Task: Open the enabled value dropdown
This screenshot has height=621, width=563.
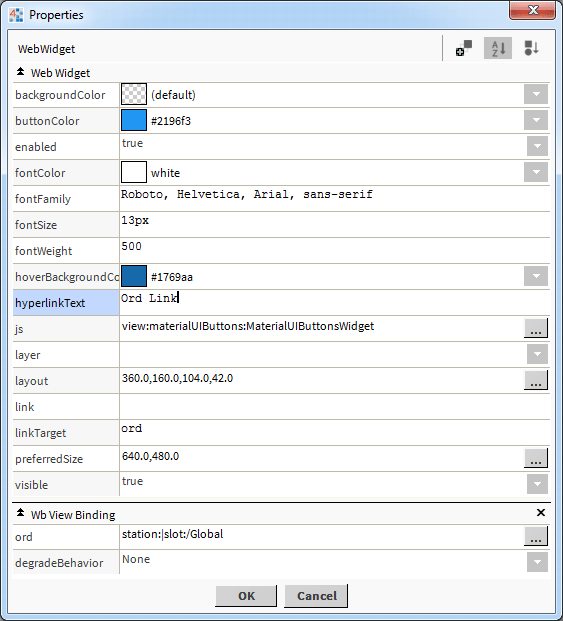Action: point(537,146)
